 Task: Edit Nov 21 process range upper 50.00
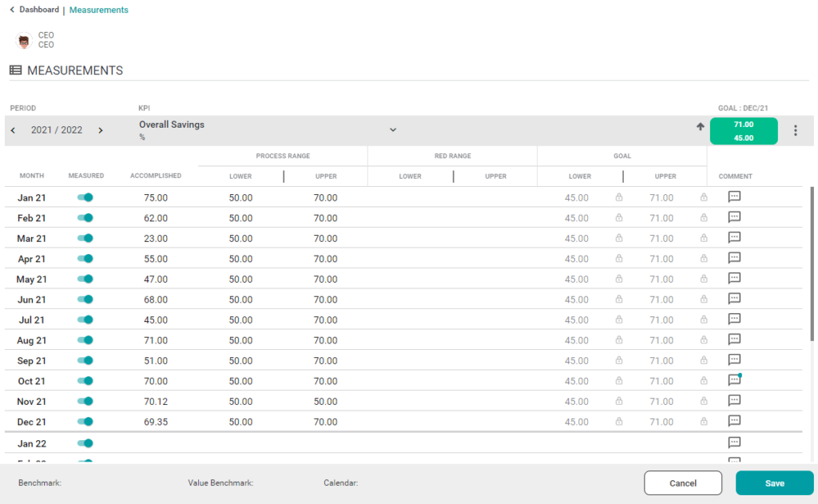tap(326, 401)
